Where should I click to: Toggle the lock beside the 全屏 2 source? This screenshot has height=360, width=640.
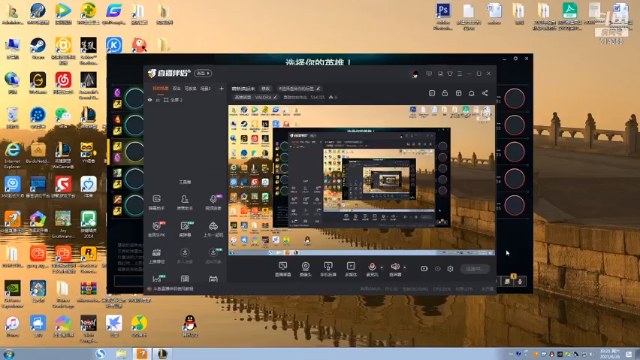(x=158, y=100)
